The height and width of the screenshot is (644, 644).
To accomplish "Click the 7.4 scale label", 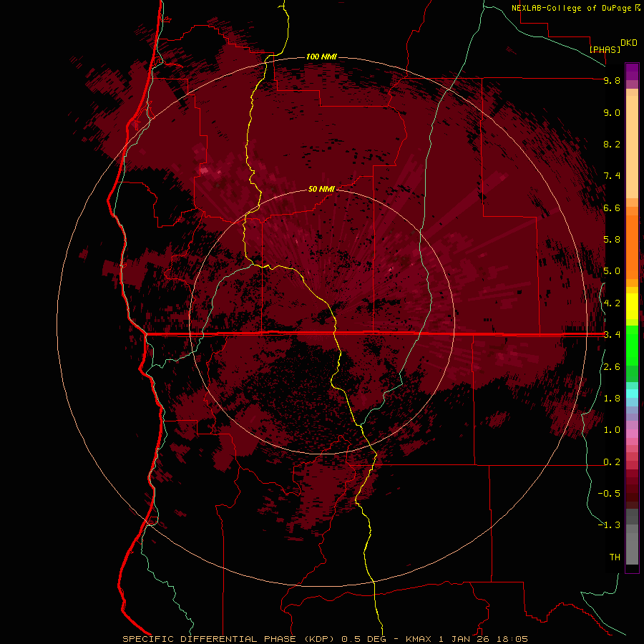I will tap(612, 176).
